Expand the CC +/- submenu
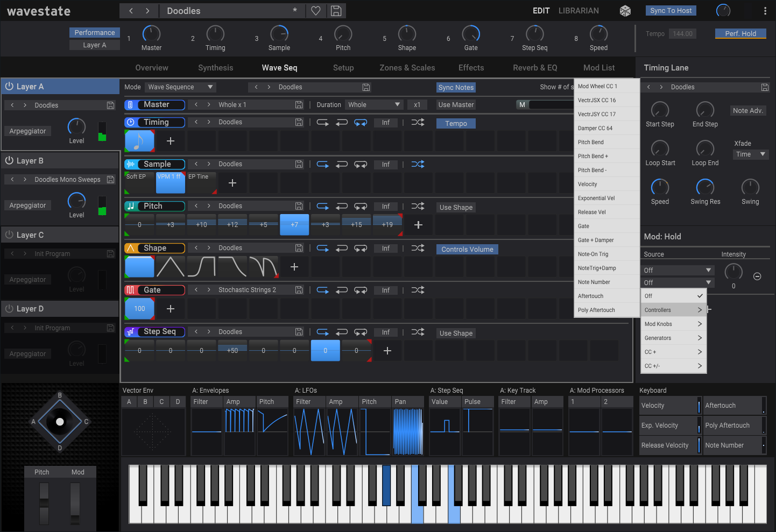This screenshot has height=532, width=776. (674, 366)
